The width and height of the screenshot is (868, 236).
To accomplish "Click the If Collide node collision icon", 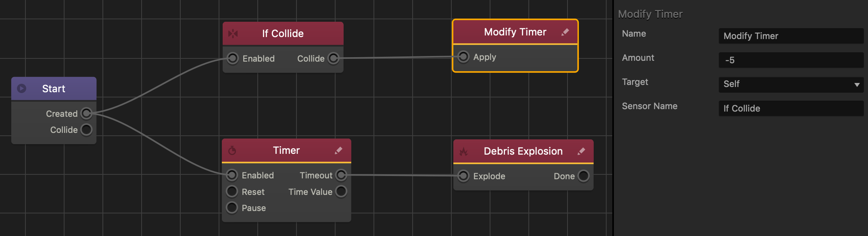I will (x=233, y=34).
